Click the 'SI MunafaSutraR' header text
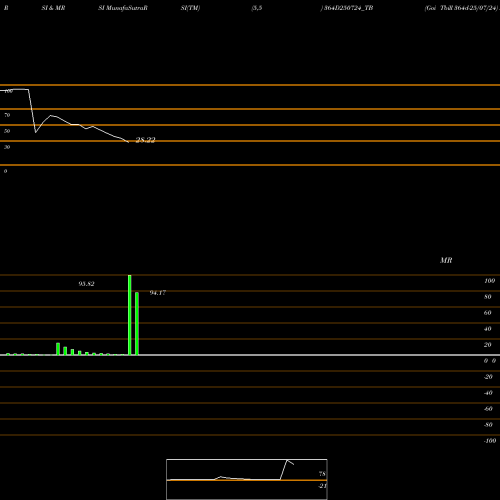The height and width of the screenshot is (500, 500). [x=123, y=8]
